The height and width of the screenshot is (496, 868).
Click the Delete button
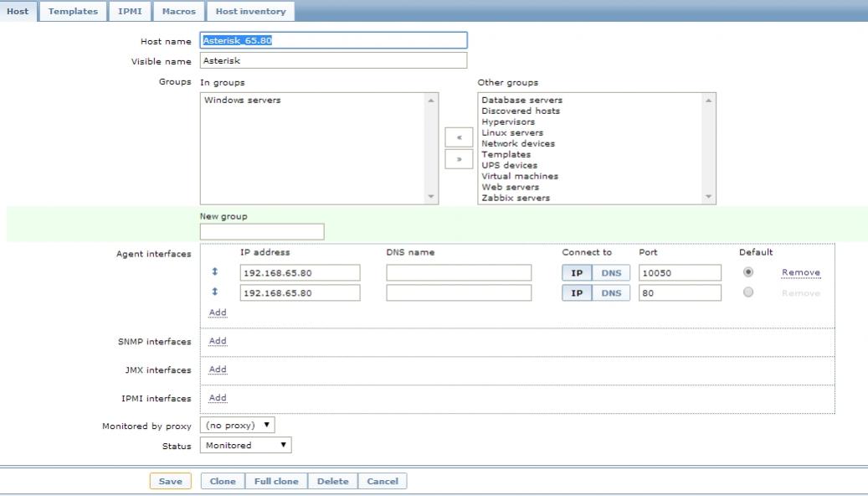[x=332, y=481]
